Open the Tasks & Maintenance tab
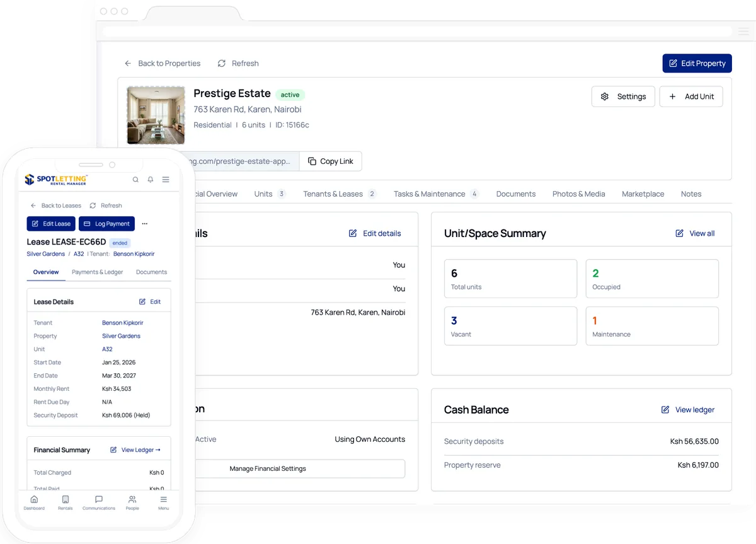The width and height of the screenshot is (756, 544). (x=436, y=194)
